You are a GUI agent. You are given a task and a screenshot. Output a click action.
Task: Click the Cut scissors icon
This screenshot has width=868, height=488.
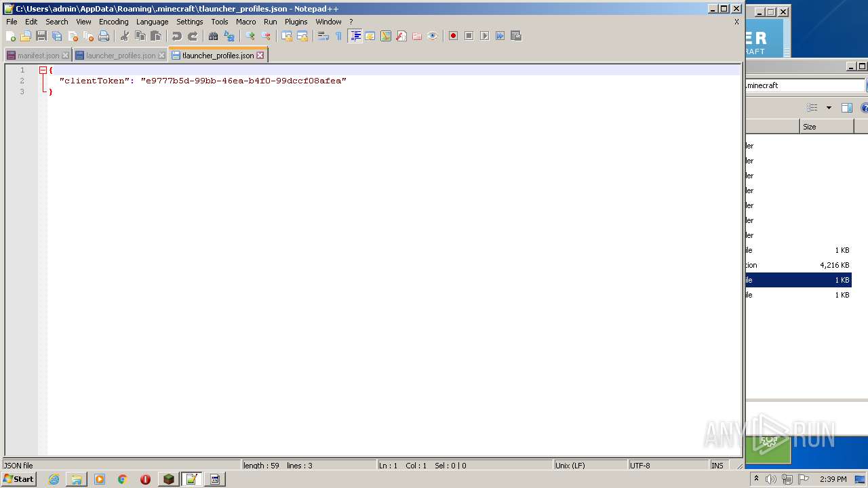tap(125, 36)
